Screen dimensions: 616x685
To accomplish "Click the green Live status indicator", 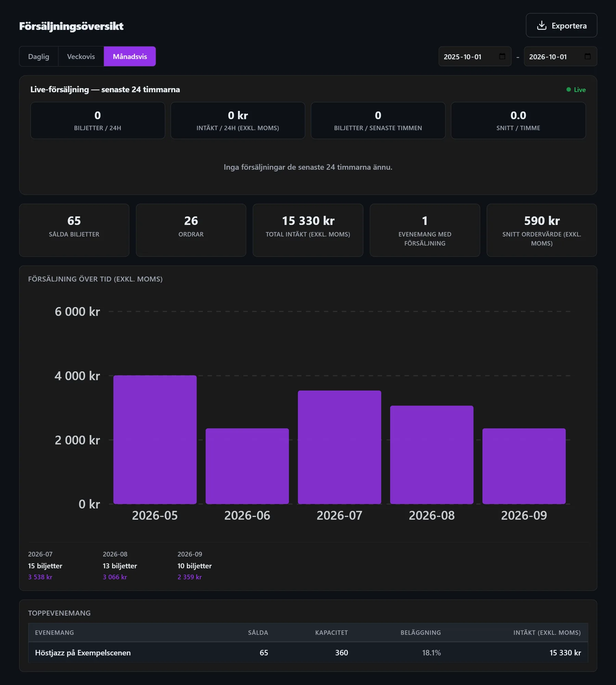I will coord(576,90).
